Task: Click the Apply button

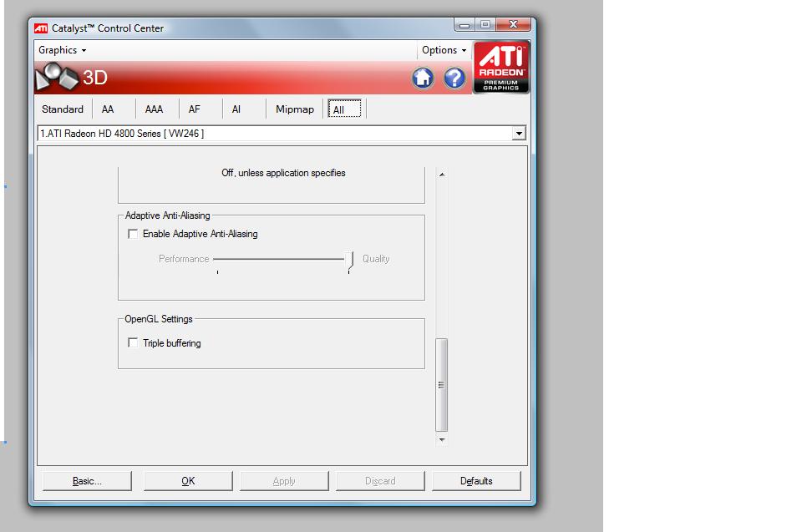Action: [284, 481]
